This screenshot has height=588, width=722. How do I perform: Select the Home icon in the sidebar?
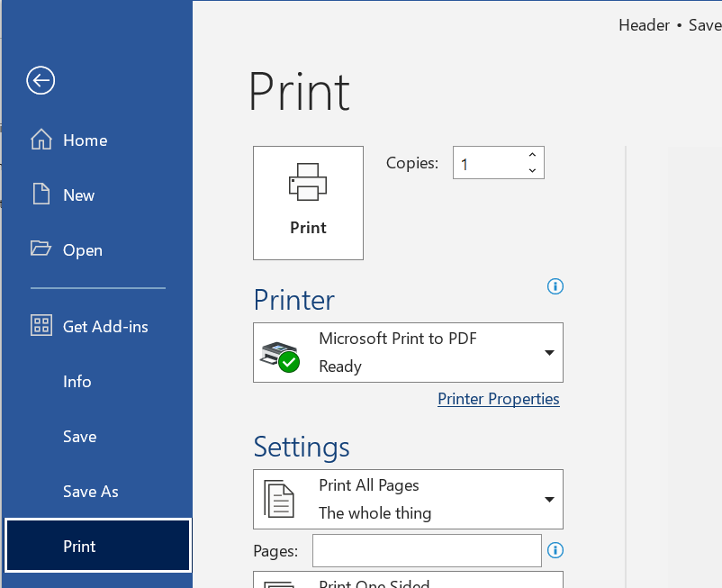coord(41,140)
